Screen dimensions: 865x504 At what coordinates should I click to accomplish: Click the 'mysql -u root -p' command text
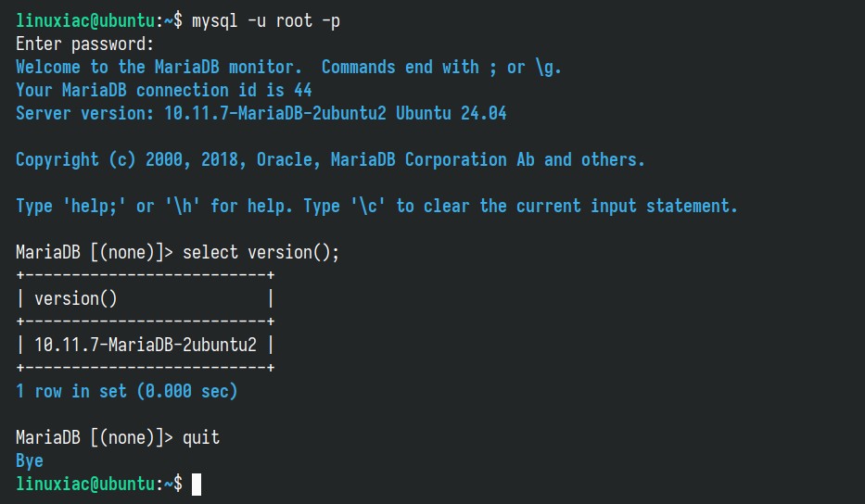[266, 21]
